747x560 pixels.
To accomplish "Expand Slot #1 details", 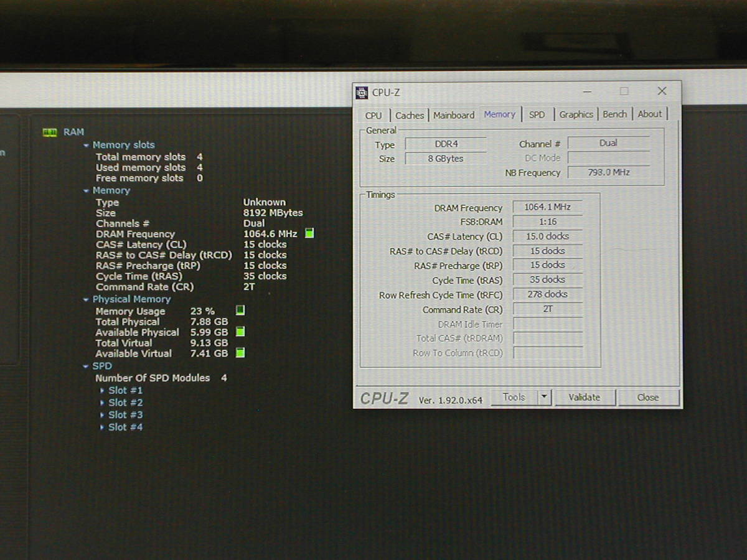I will pos(103,391).
